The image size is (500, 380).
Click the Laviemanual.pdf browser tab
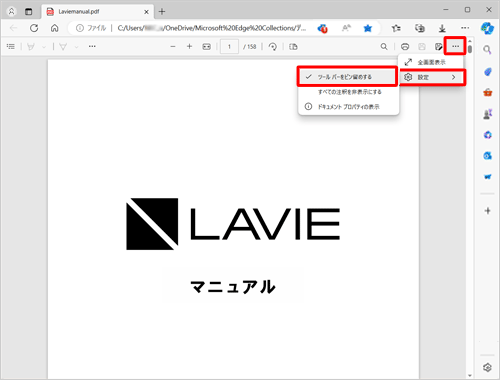click(x=97, y=12)
